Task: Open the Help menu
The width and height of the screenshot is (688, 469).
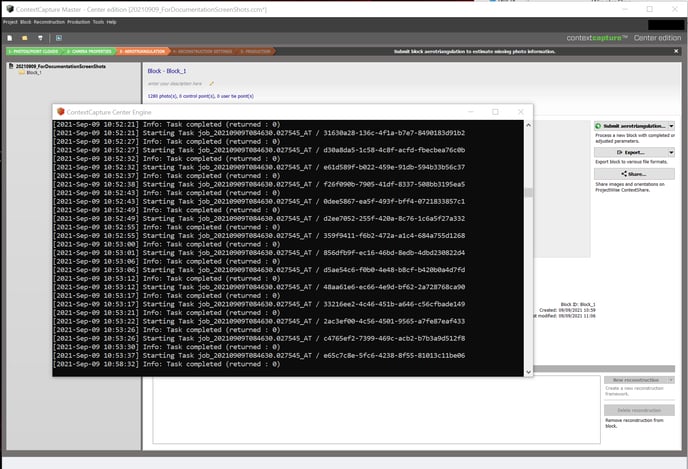Action: tap(111, 22)
